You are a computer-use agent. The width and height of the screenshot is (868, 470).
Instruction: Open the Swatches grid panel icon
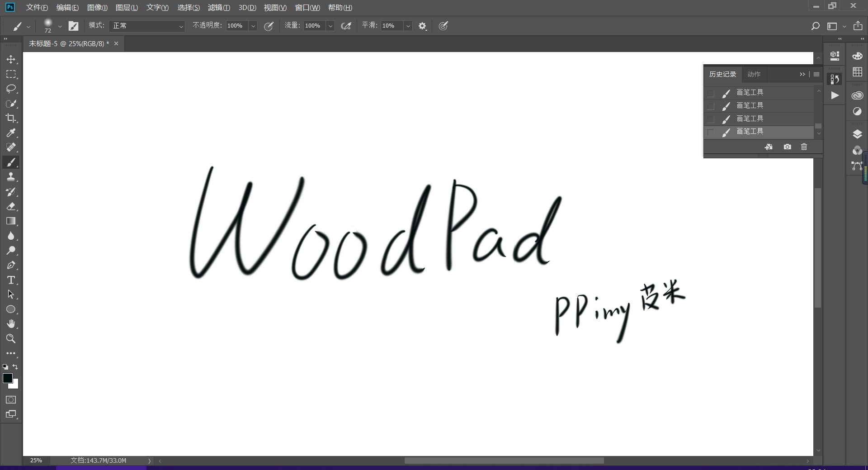coord(857,72)
